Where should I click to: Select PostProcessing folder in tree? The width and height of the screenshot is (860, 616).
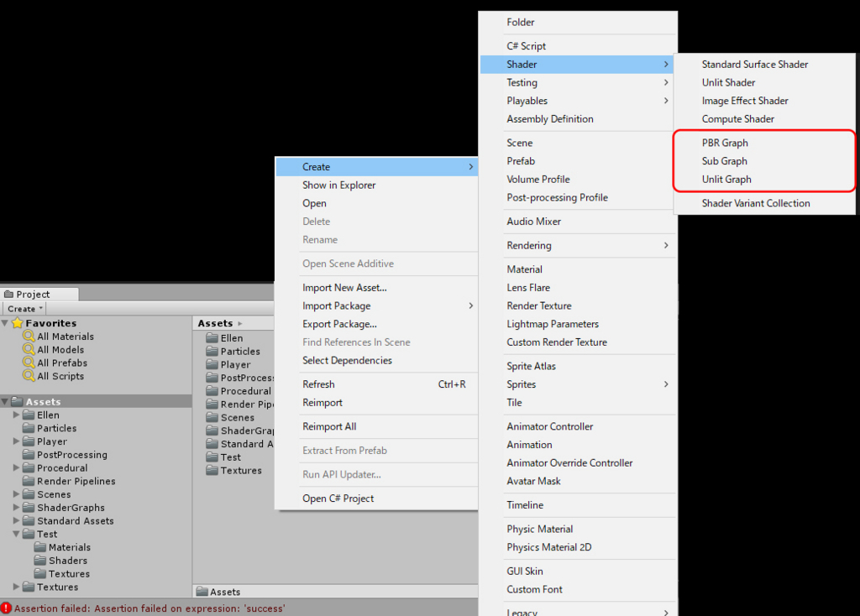pos(72,454)
